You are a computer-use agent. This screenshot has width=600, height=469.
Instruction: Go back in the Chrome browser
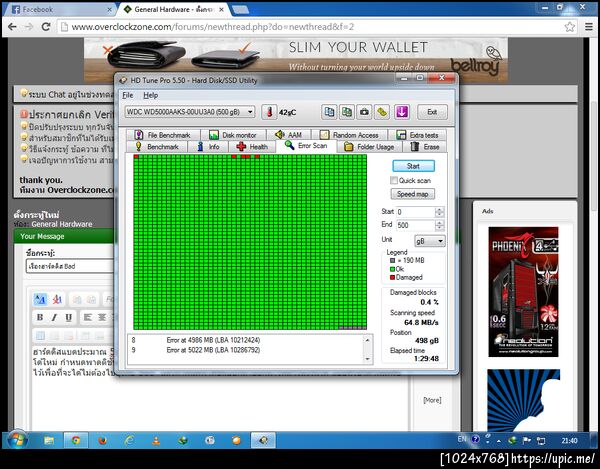point(12,27)
